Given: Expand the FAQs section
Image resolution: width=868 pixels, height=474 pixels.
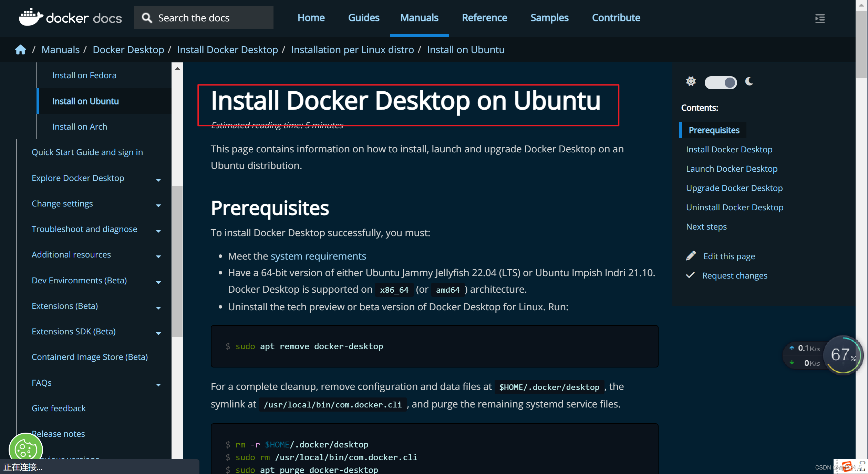Looking at the screenshot, I should (x=158, y=385).
